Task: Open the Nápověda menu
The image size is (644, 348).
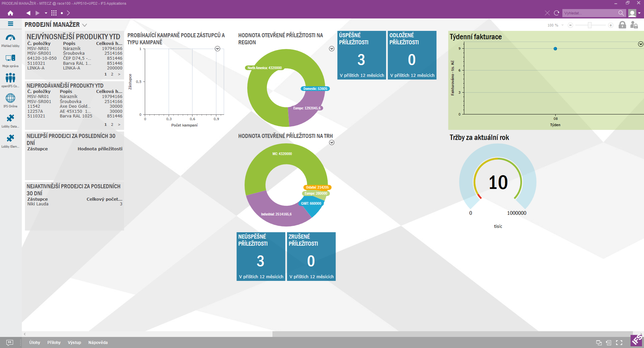Action: pos(98,343)
